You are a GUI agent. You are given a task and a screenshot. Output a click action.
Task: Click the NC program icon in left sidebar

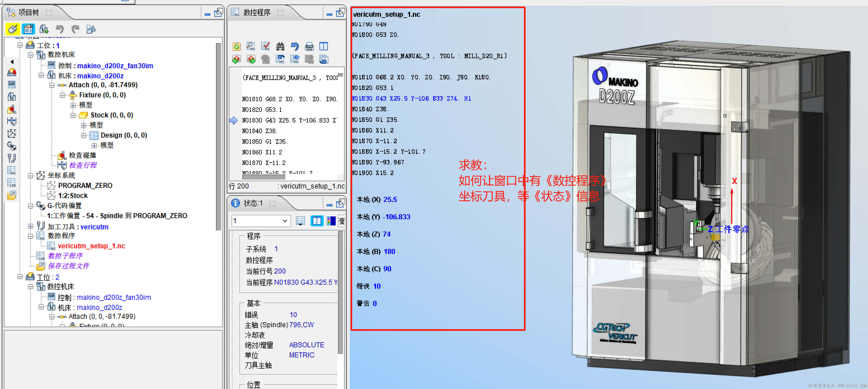tap(12, 170)
